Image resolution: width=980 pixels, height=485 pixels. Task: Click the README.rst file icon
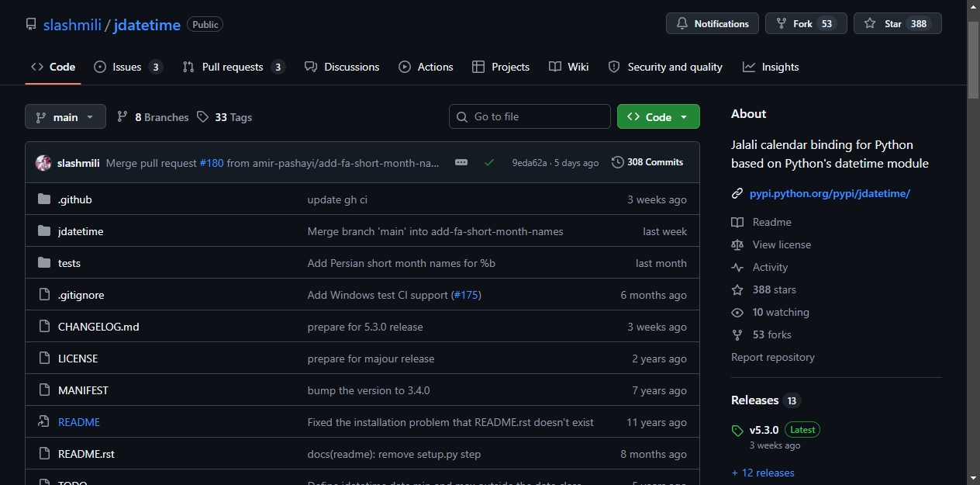coord(44,454)
